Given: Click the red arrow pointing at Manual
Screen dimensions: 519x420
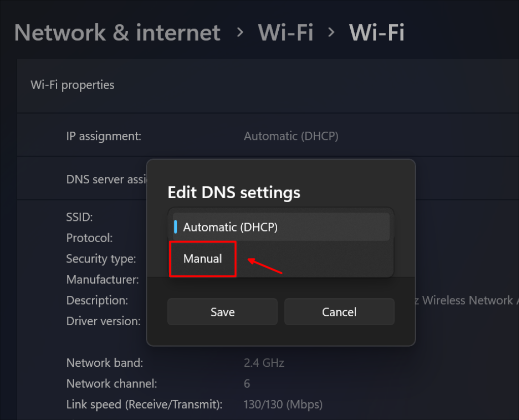Looking at the screenshot, I should tap(265, 266).
